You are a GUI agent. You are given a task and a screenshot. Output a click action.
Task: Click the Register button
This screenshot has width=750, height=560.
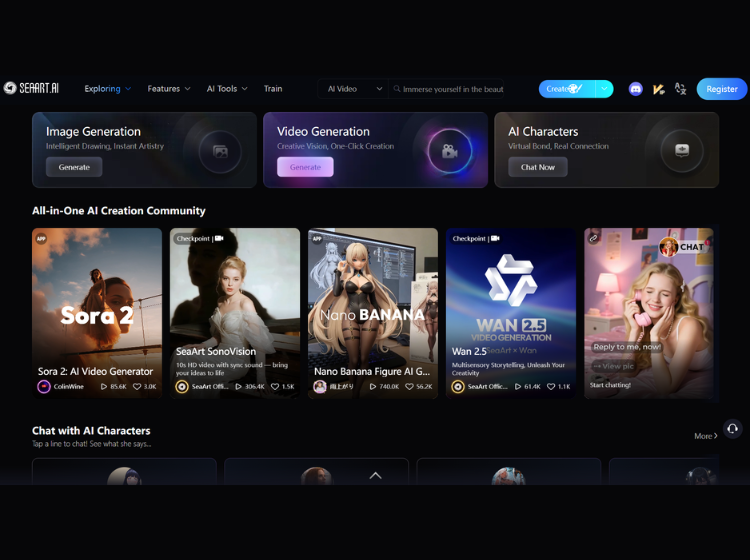click(x=721, y=89)
